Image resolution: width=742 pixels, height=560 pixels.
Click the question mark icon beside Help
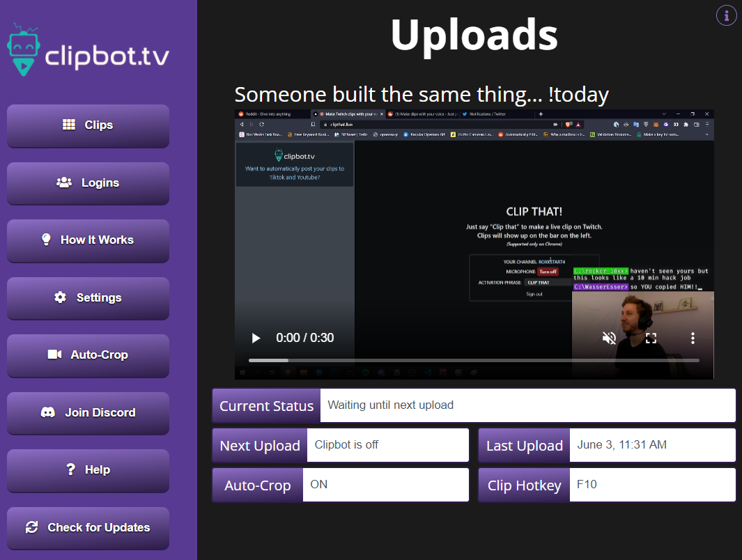coord(70,469)
